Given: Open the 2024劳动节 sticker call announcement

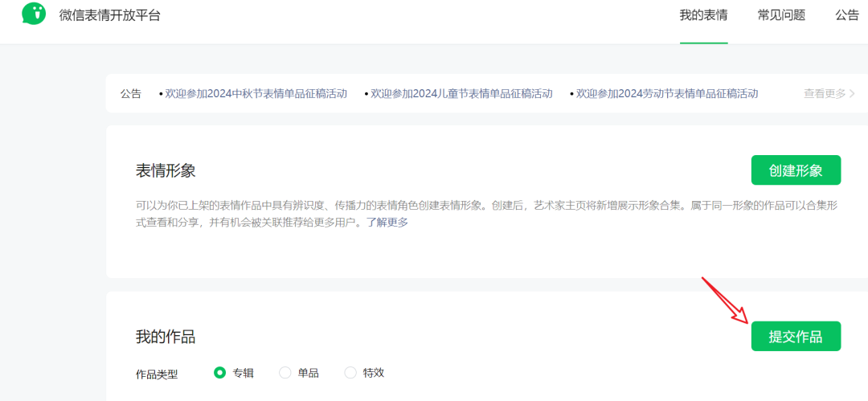Looking at the screenshot, I should coord(667,93).
